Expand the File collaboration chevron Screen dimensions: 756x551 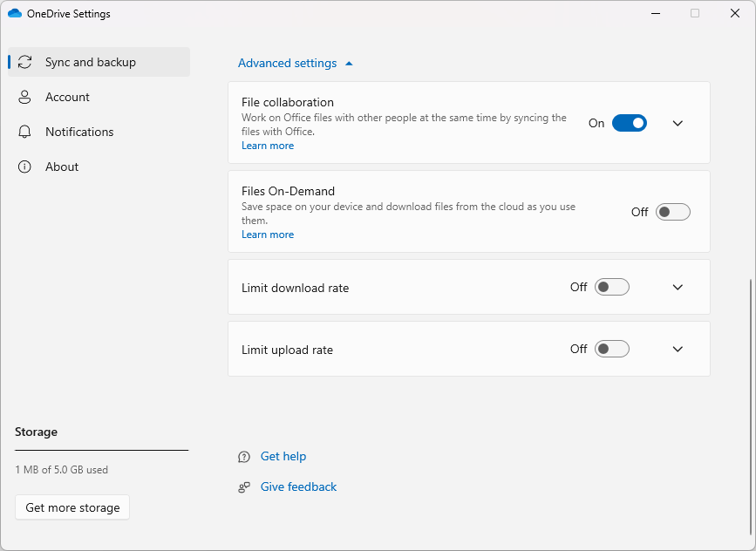coord(678,124)
